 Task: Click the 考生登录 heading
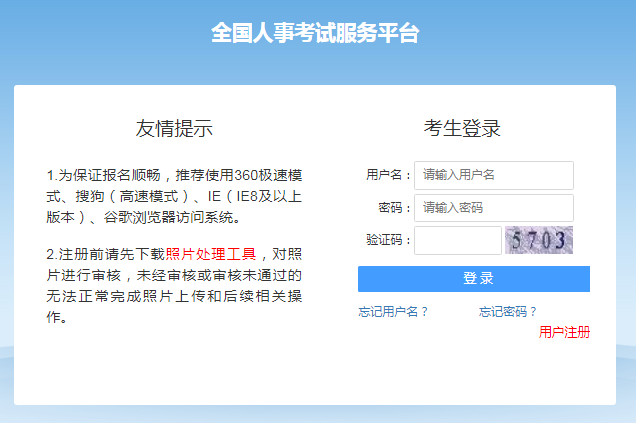tap(462, 129)
